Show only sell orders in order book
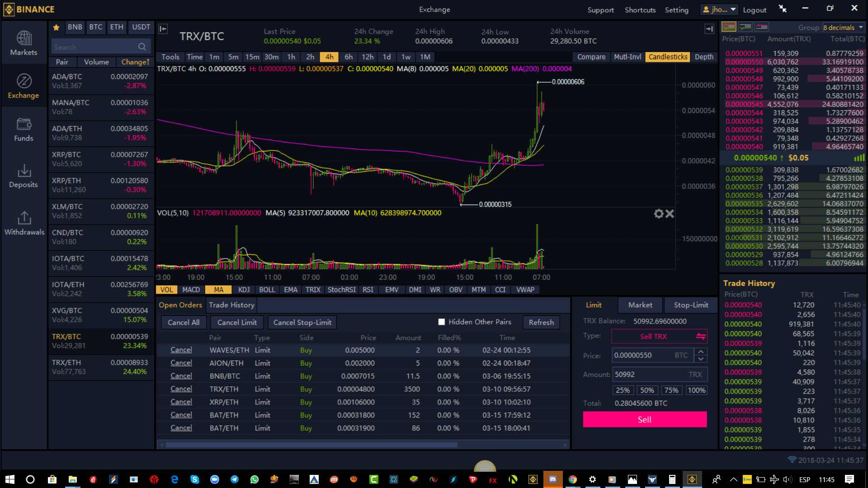The width and height of the screenshot is (868, 488). [762, 27]
